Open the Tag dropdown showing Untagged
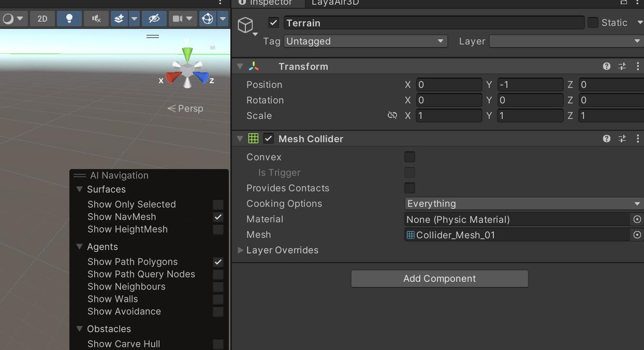 pos(365,41)
